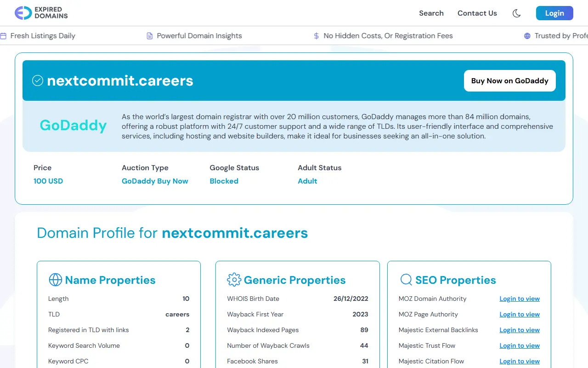
Task: Click the GoDaddy logo text
Action: pos(73,125)
